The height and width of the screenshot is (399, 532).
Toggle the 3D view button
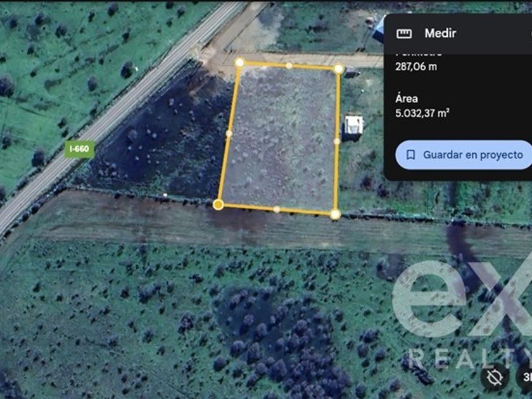click(x=525, y=377)
